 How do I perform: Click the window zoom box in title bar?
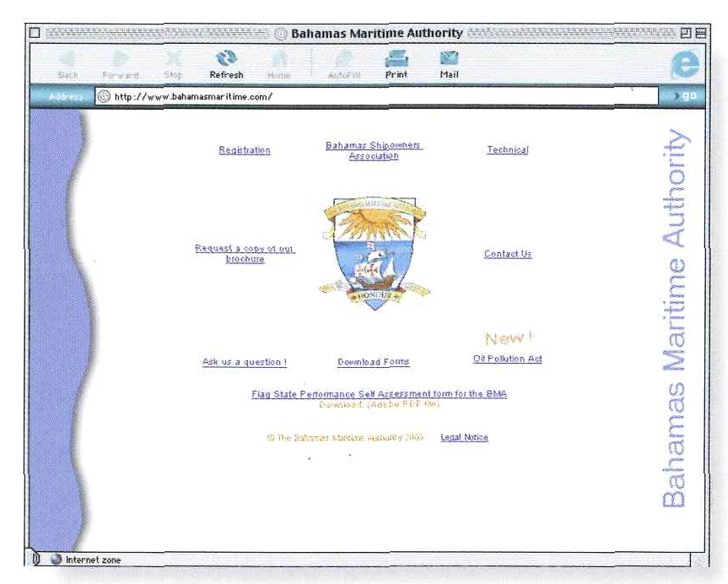point(685,33)
